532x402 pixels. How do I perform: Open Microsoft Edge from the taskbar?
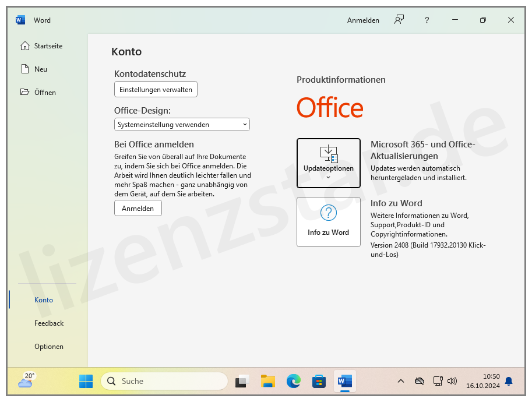[x=294, y=381]
